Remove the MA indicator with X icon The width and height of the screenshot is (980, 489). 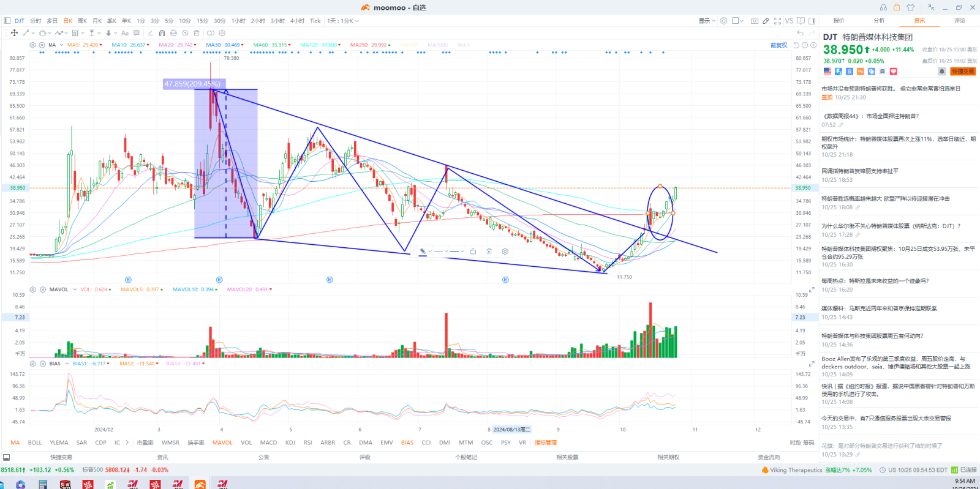(x=42, y=45)
